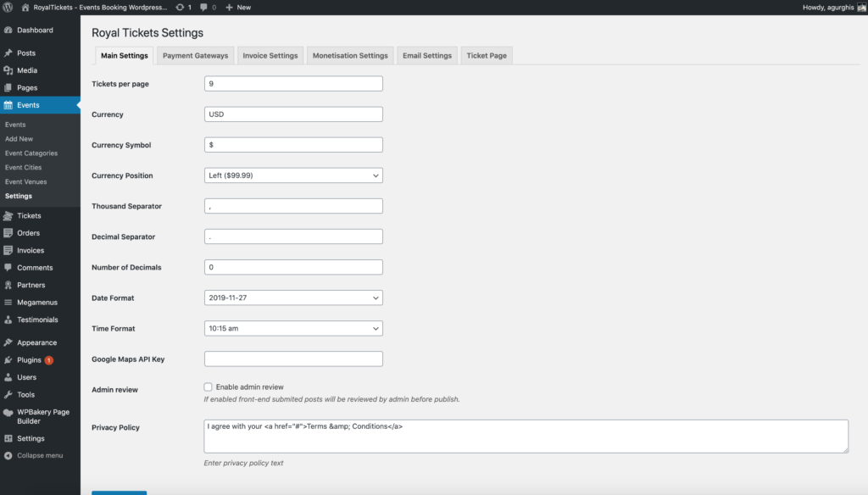Screen dimensions: 868x495
Task: Open the Monetisation Settings tab
Action: (350, 55)
